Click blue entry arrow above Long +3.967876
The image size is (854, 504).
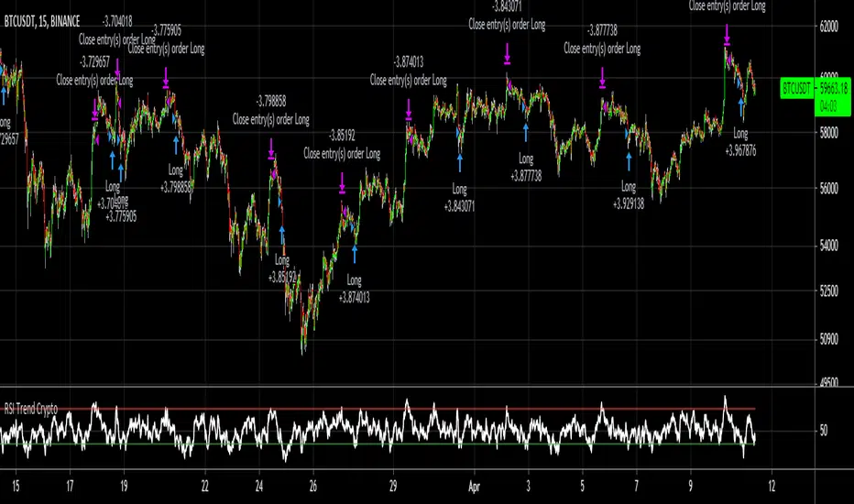point(741,108)
